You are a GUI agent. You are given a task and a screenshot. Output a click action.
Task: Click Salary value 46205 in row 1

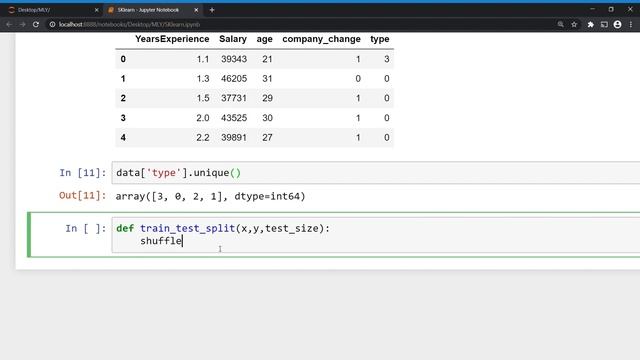coord(234,79)
